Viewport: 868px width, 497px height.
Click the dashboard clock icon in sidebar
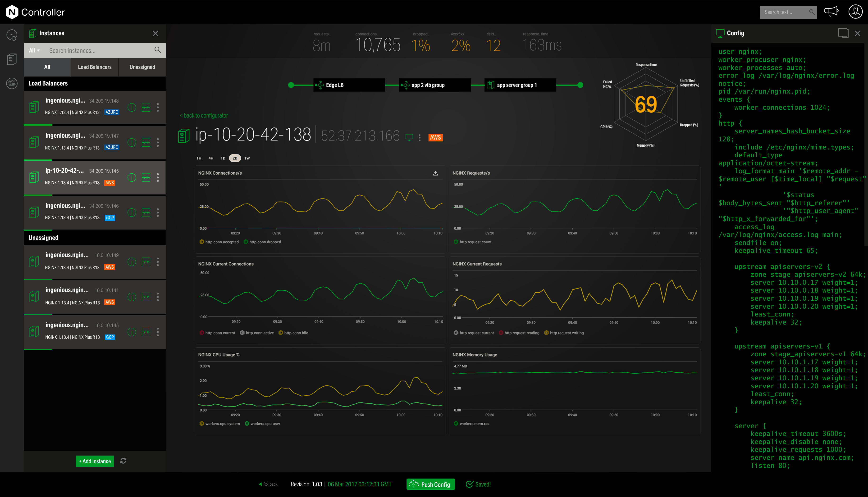click(x=12, y=35)
